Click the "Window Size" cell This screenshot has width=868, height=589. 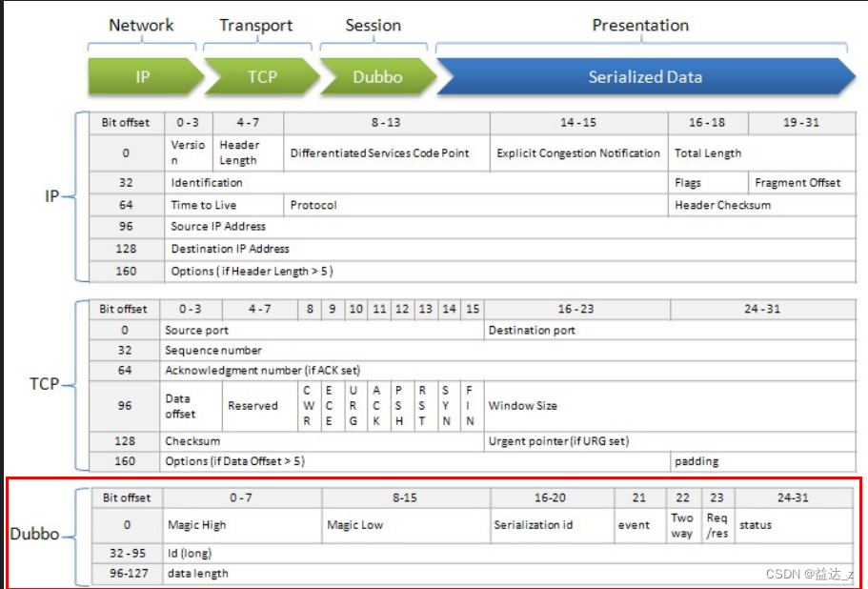click(x=670, y=406)
